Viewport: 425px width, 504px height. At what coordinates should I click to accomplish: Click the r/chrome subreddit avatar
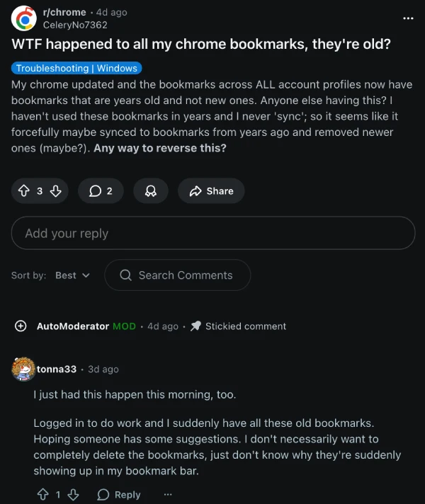point(25,18)
